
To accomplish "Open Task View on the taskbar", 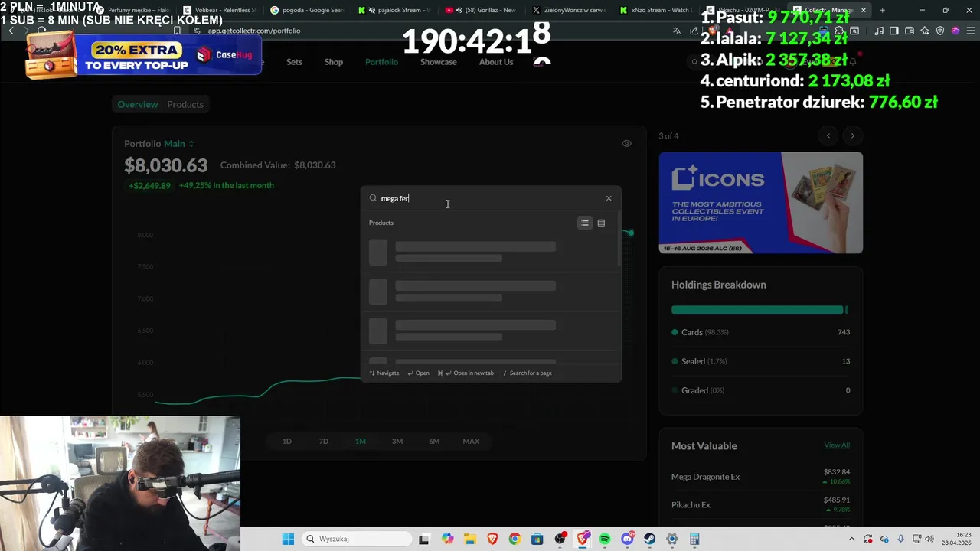I will (424, 539).
